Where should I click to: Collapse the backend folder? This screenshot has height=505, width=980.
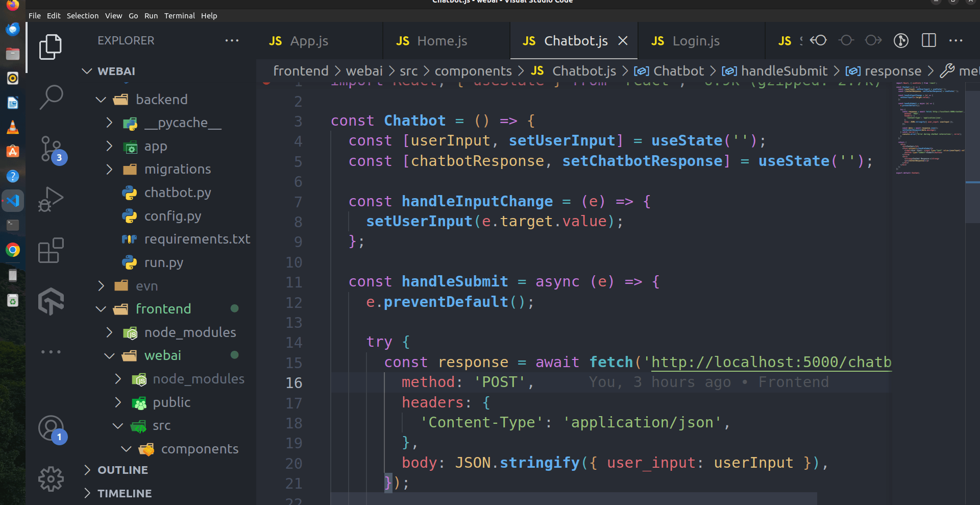pos(101,100)
